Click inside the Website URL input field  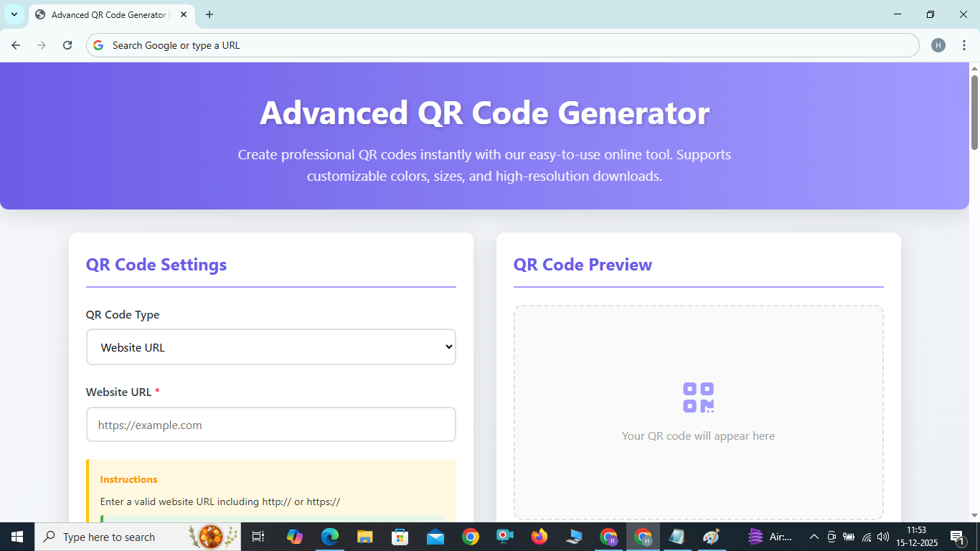point(270,425)
